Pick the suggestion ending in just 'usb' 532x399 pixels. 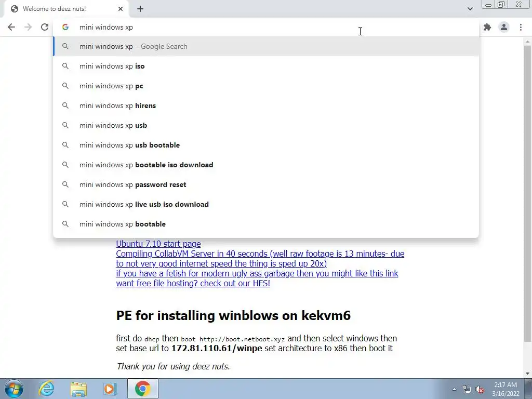pyautogui.click(x=266, y=125)
